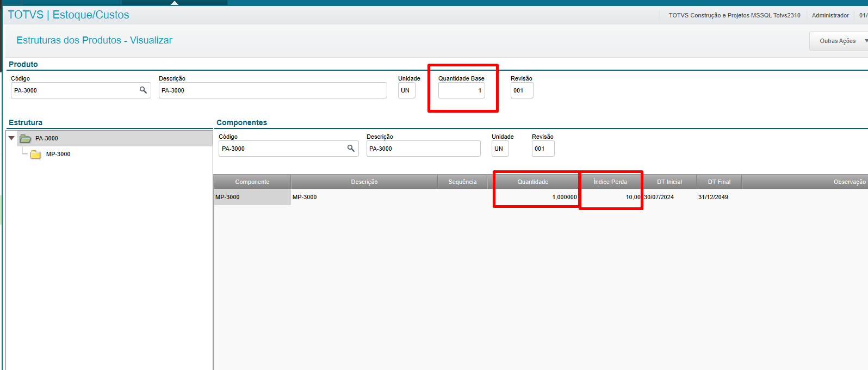Click the Componentes Código input field
868x370 pixels.
288,149
